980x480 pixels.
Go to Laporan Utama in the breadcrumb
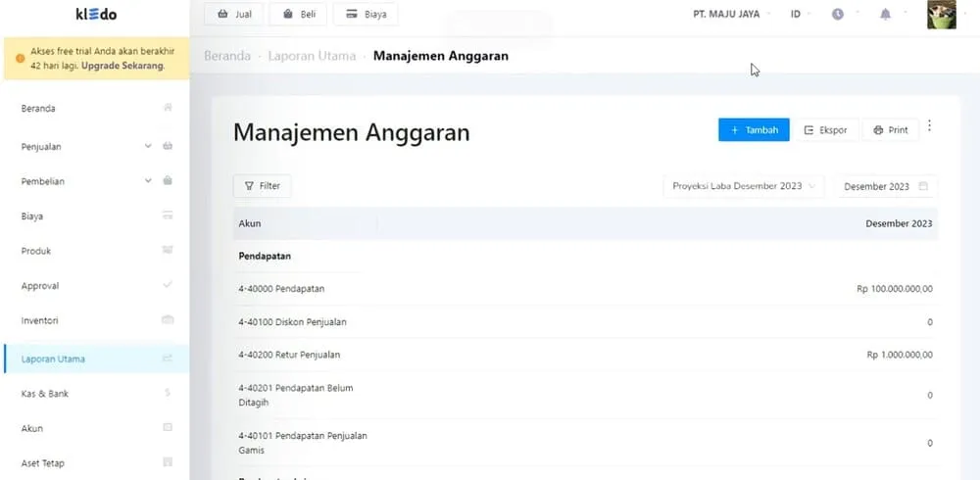[312, 56]
